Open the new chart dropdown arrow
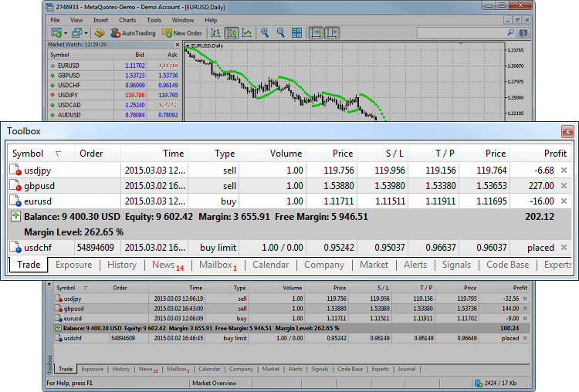 click(65, 33)
